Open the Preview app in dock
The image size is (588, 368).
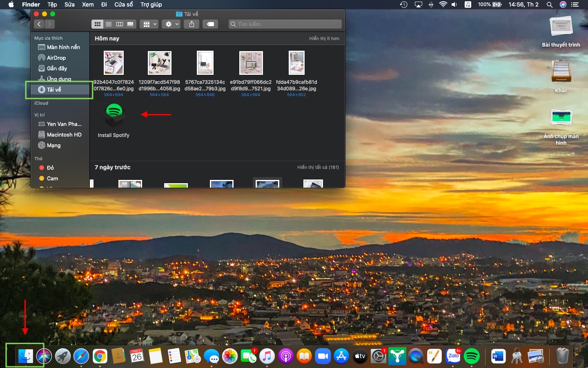point(536,356)
